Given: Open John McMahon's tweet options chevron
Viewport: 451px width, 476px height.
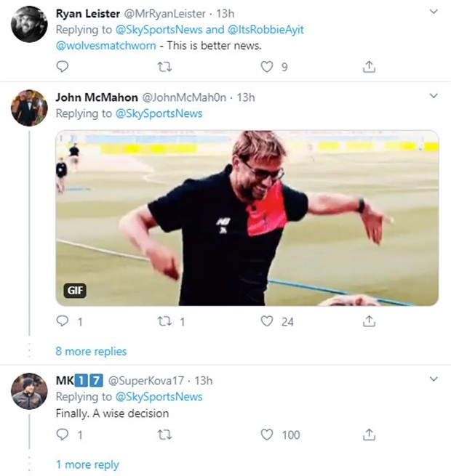Looking at the screenshot, I should pyautogui.click(x=434, y=96).
